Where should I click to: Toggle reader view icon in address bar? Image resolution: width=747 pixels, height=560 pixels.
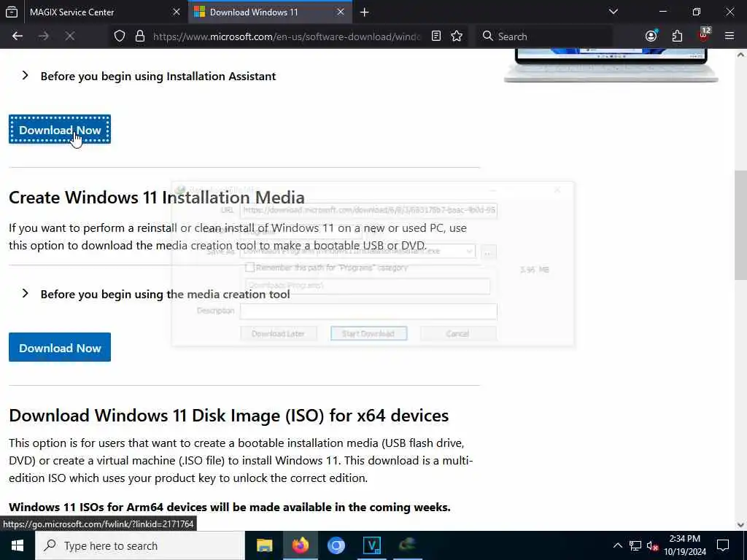tap(436, 36)
